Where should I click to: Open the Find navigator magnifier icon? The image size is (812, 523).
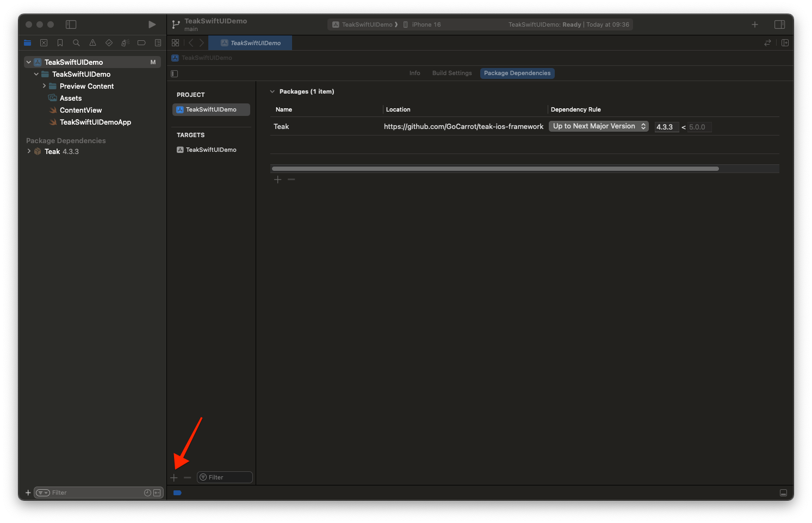(x=77, y=43)
